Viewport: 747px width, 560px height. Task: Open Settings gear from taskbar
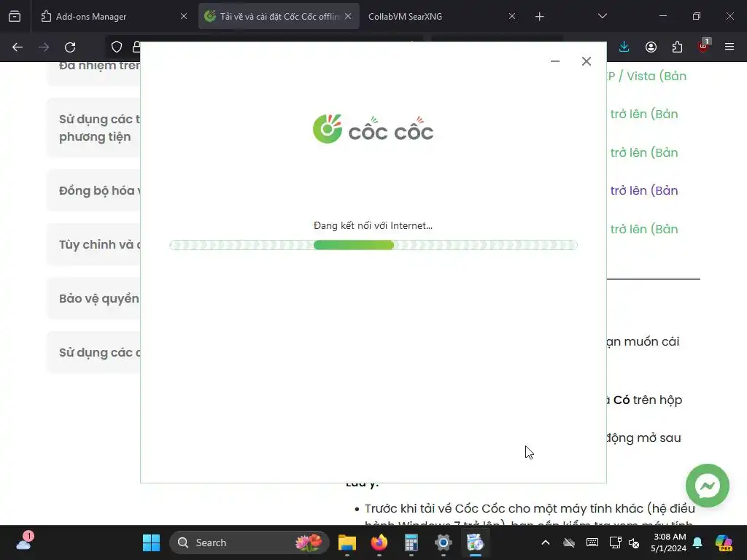click(x=443, y=542)
